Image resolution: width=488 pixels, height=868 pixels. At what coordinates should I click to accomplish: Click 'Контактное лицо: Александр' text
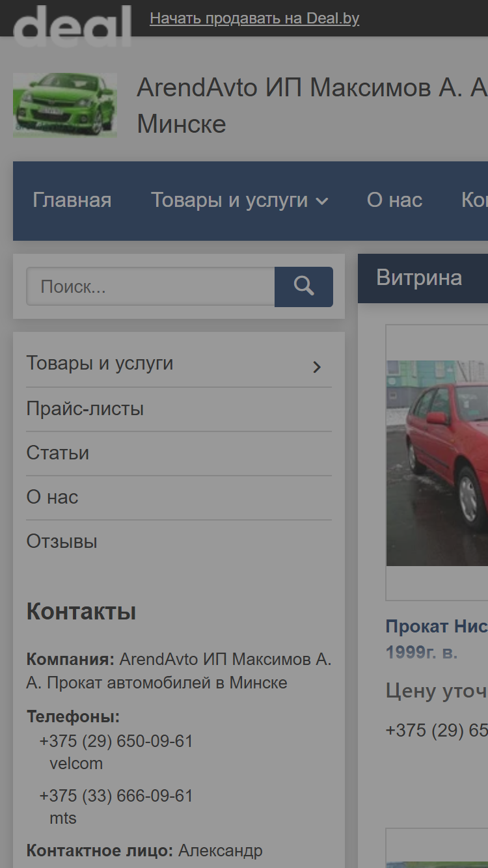click(x=144, y=850)
